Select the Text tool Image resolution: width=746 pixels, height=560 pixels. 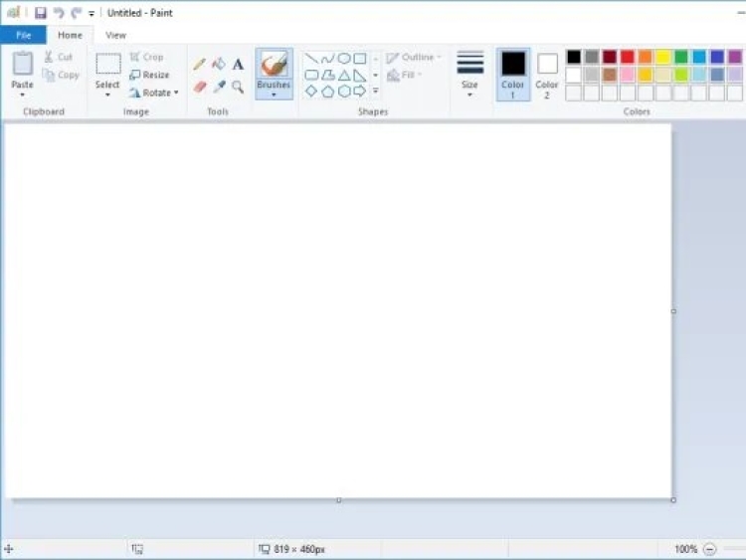point(238,65)
